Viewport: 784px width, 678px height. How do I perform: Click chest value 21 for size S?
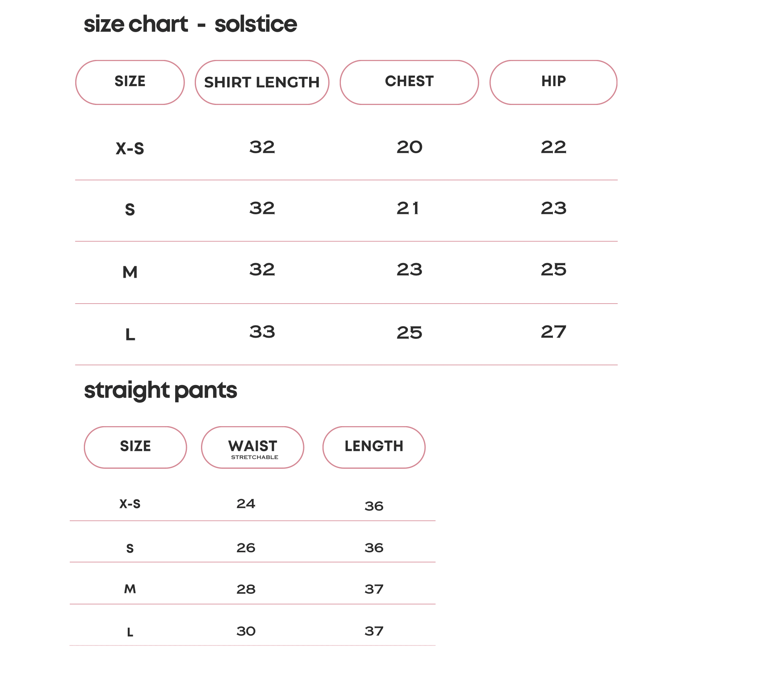click(408, 208)
